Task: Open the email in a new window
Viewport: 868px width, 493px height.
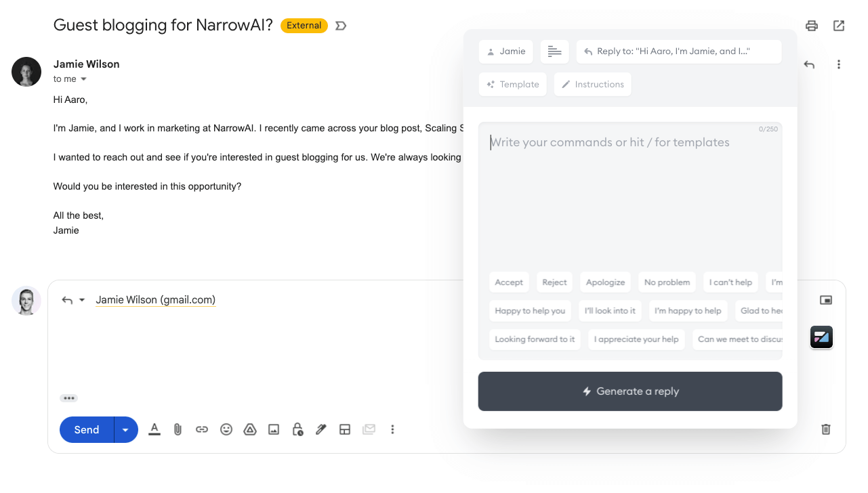Action: (838, 25)
